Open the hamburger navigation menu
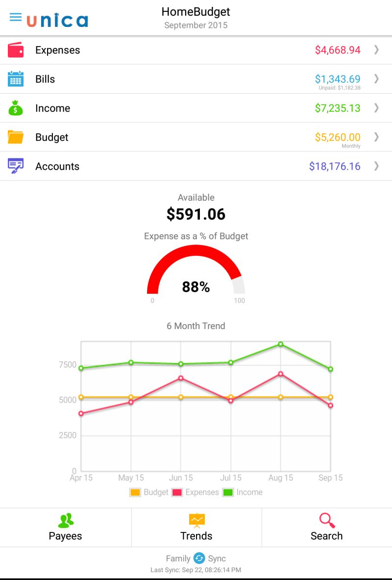 (x=16, y=16)
